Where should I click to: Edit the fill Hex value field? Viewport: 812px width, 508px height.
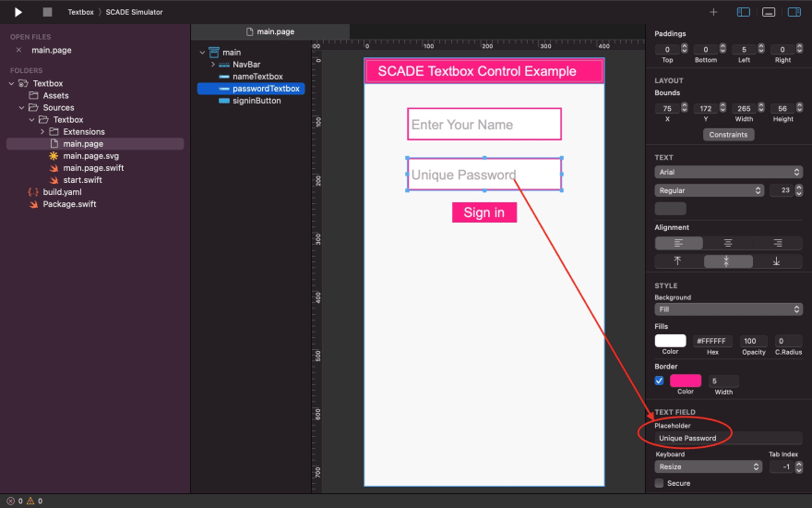pos(712,341)
